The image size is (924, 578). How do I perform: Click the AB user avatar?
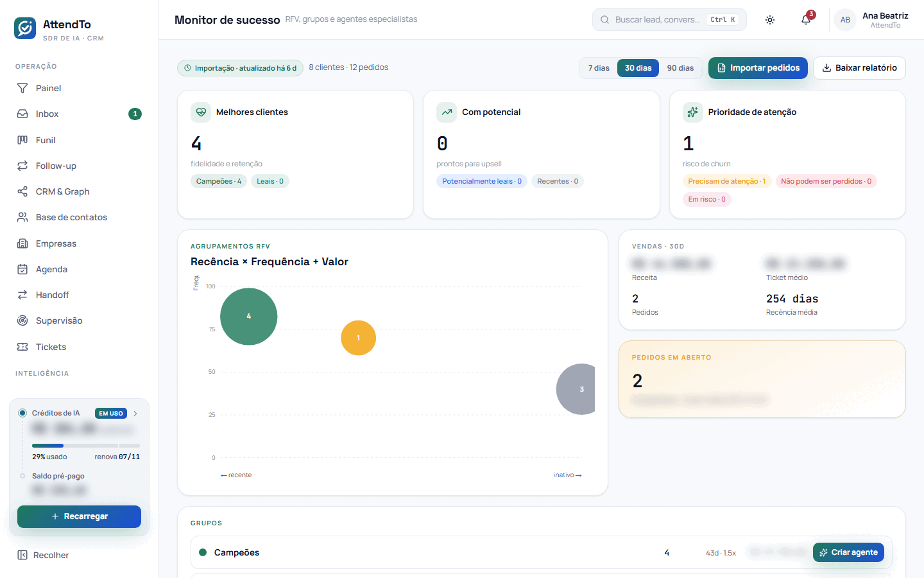point(845,20)
